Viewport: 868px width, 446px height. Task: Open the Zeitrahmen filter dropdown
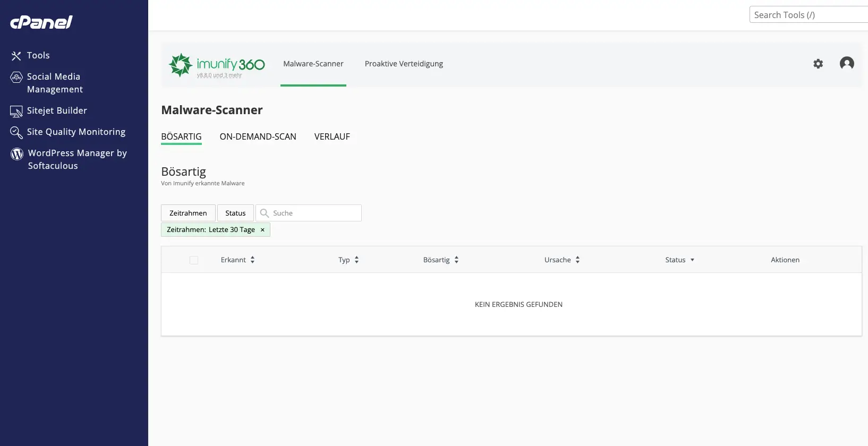pyautogui.click(x=188, y=213)
